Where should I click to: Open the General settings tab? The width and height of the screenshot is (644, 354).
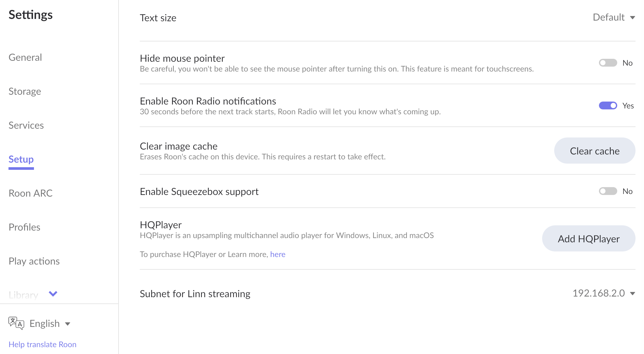click(25, 57)
